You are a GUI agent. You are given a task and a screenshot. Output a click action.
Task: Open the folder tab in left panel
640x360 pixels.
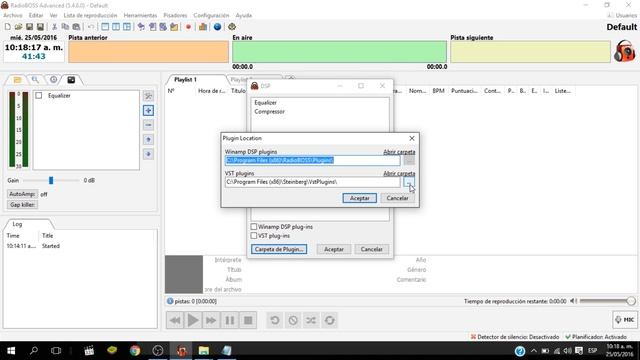17,80
